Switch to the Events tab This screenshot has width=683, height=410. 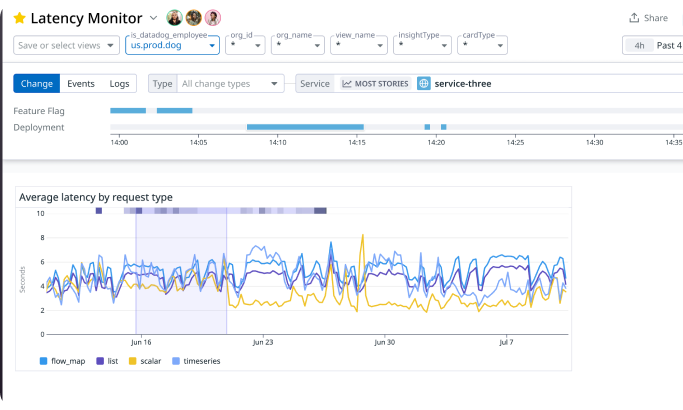pyautogui.click(x=81, y=84)
